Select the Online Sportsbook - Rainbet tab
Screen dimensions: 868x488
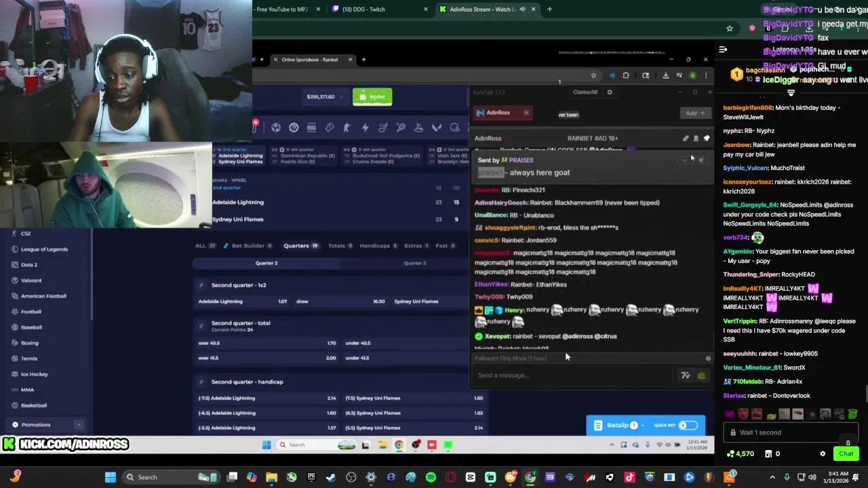pos(313,60)
